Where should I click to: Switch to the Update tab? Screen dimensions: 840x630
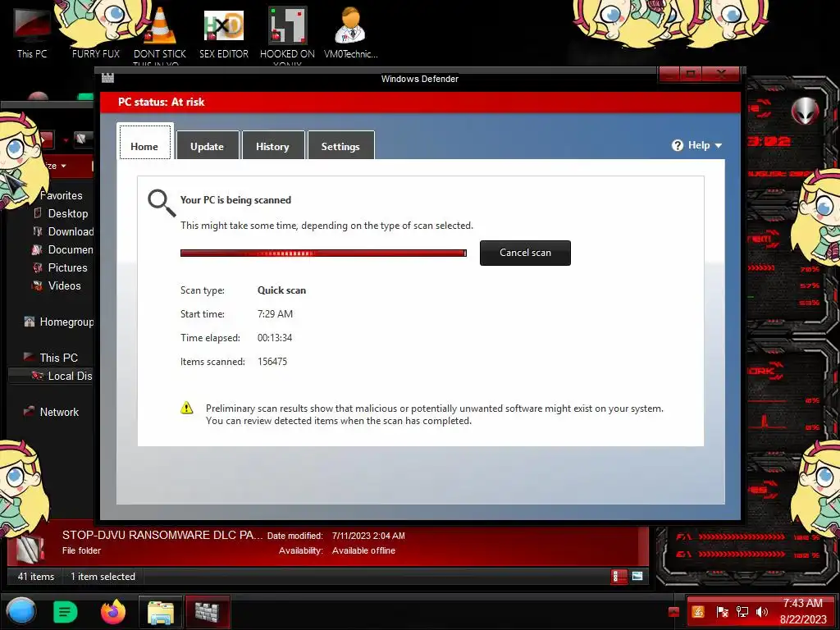(208, 146)
